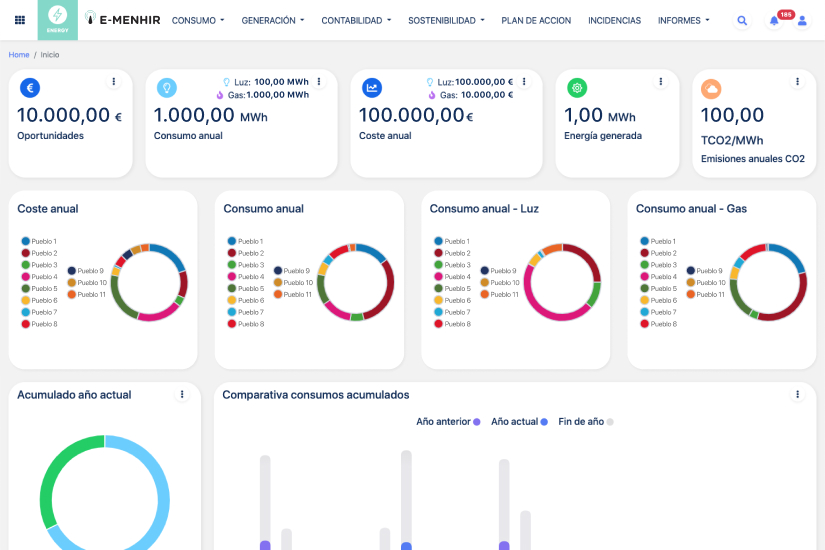
Task: Click the lightbulb icon on Consumo anual card
Action: coord(167,88)
